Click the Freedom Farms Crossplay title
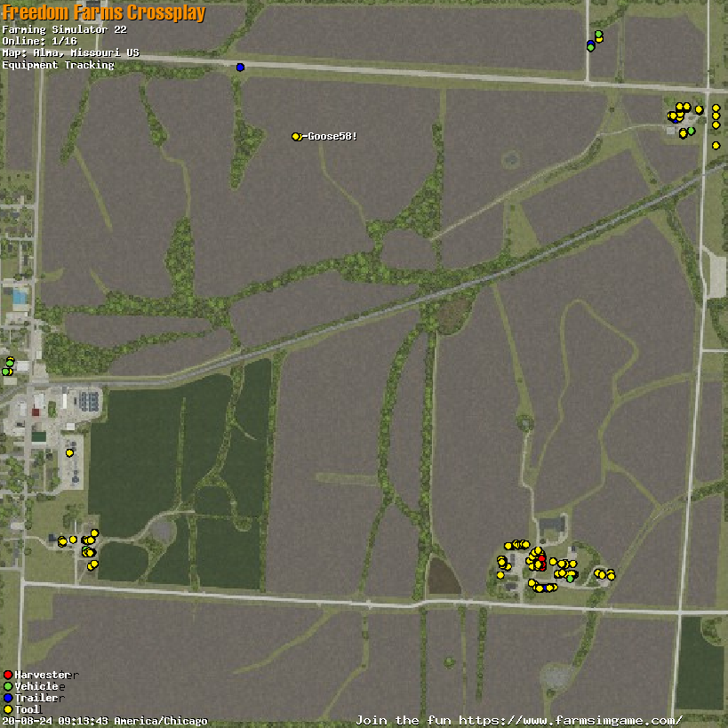This screenshot has height=728, width=728. click(104, 12)
